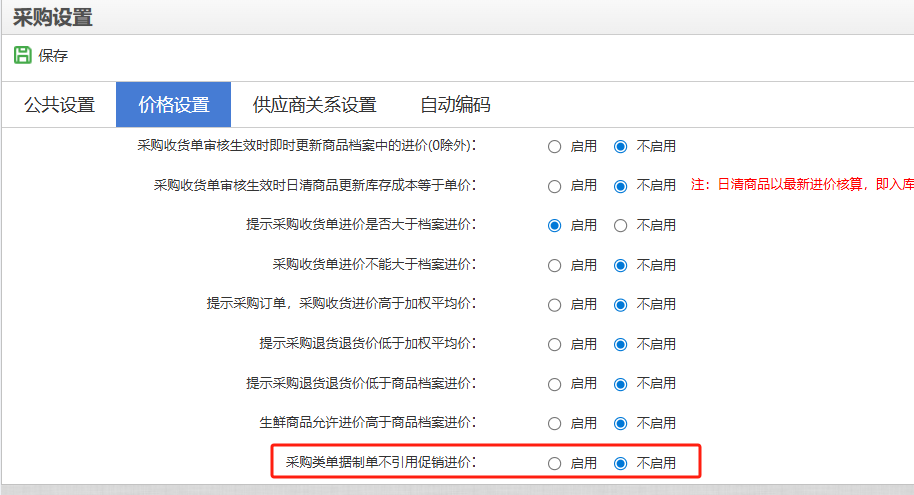Click the red 日清商品 note text
Viewport: 914px width, 495px height.
(801, 185)
